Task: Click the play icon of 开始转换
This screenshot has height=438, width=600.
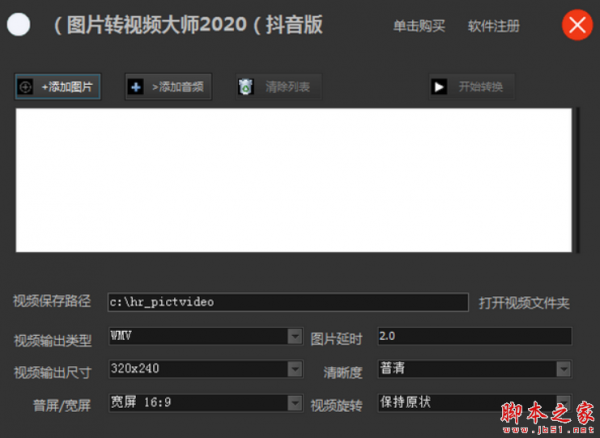Action: (439, 87)
